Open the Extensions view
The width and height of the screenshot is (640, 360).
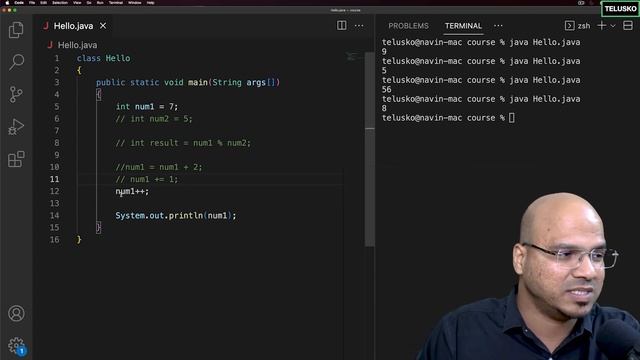(x=16, y=159)
